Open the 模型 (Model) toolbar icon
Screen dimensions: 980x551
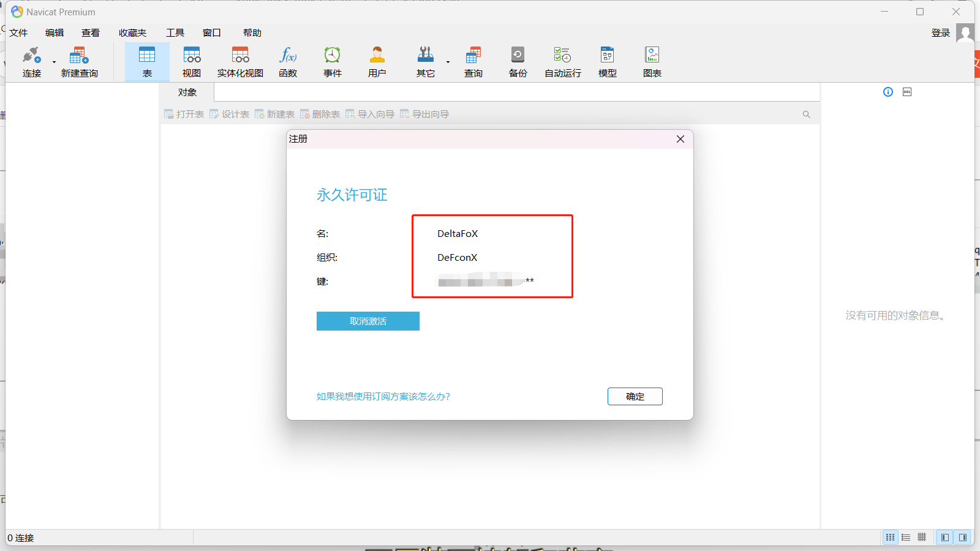coord(608,62)
